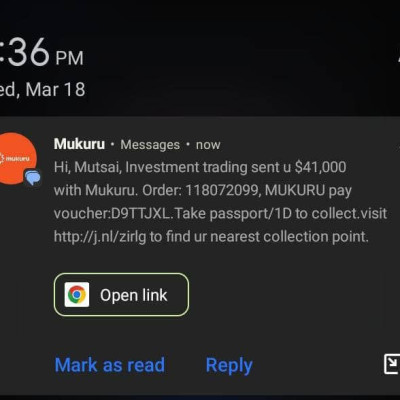Tap the Mar 18 date text

tap(55, 90)
